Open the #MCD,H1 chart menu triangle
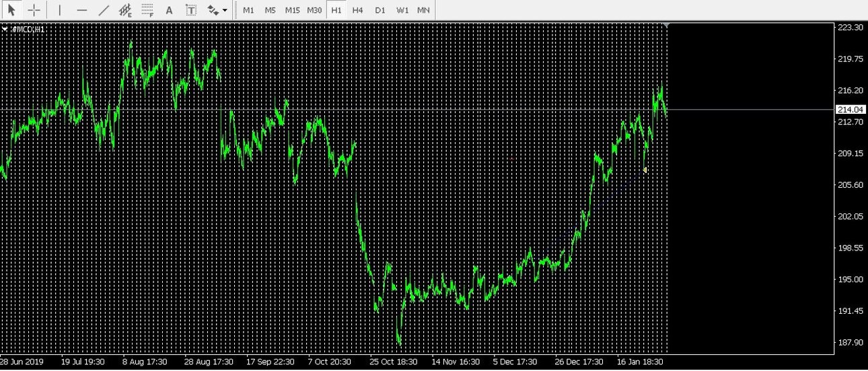The image size is (868, 371). click(x=5, y=29)
